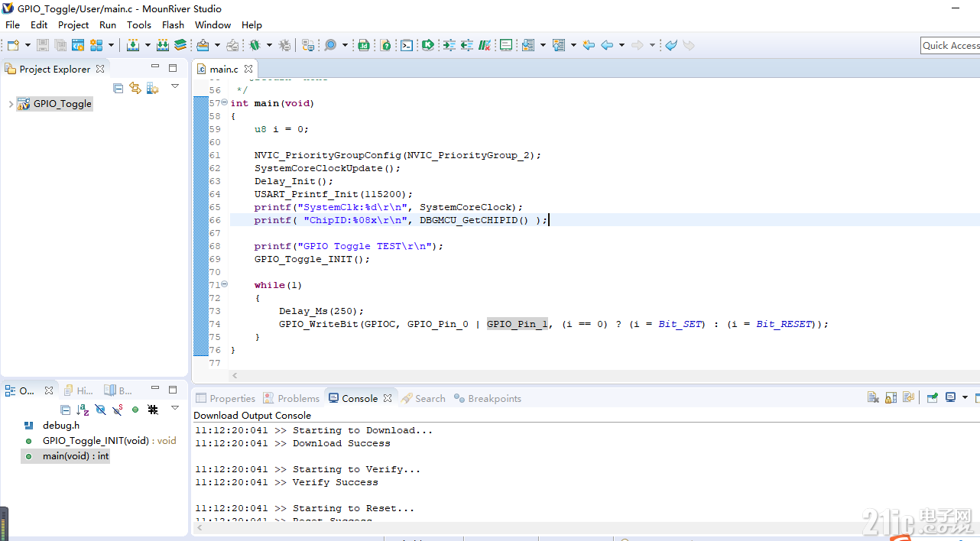The height and width of the screenshot is (541, 980).
Task: Go to last edit location arrow
Action: pos(589,45)
